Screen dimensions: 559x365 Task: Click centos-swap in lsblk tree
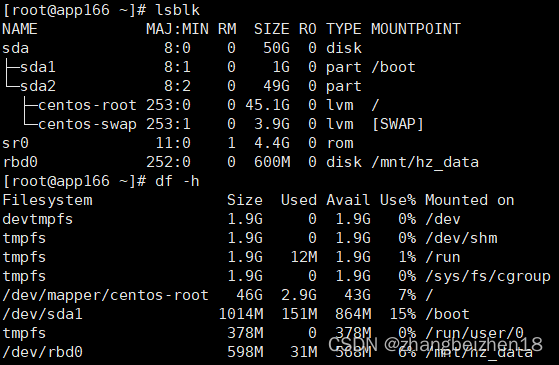(87, 124)
